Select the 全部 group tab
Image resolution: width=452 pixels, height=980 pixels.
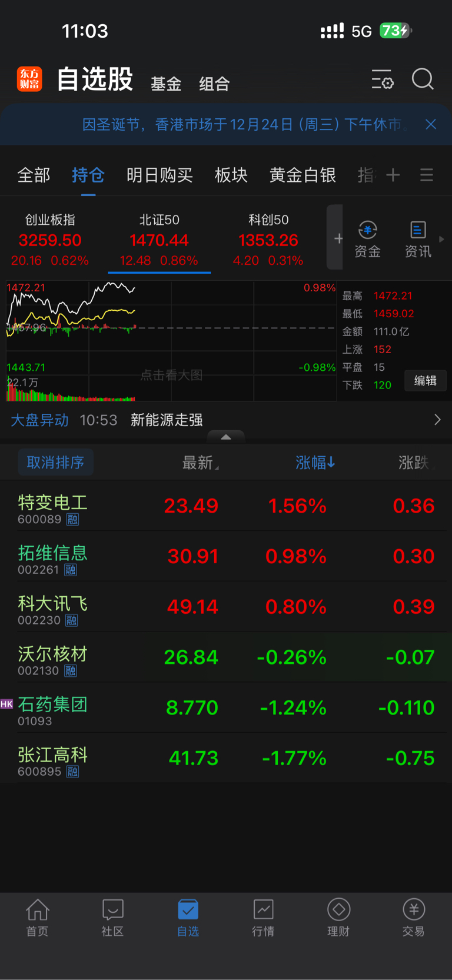(34, 175)
